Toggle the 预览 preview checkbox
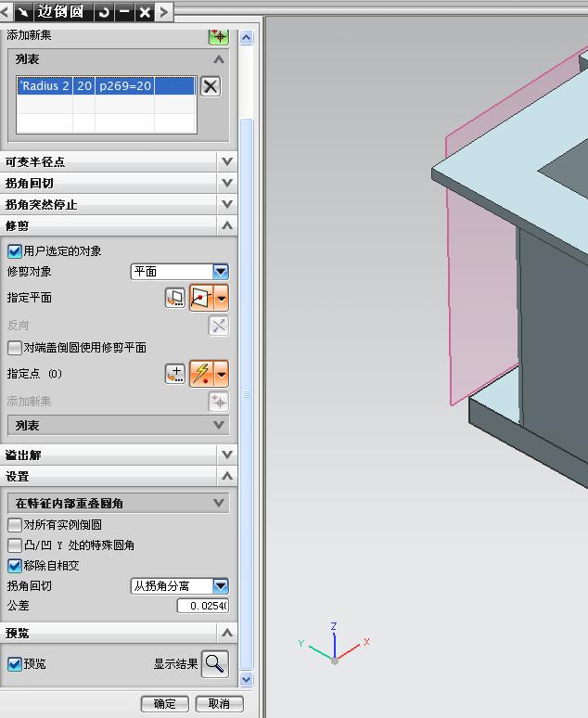Viewport: 588px width, 718px height. point(15,663)
